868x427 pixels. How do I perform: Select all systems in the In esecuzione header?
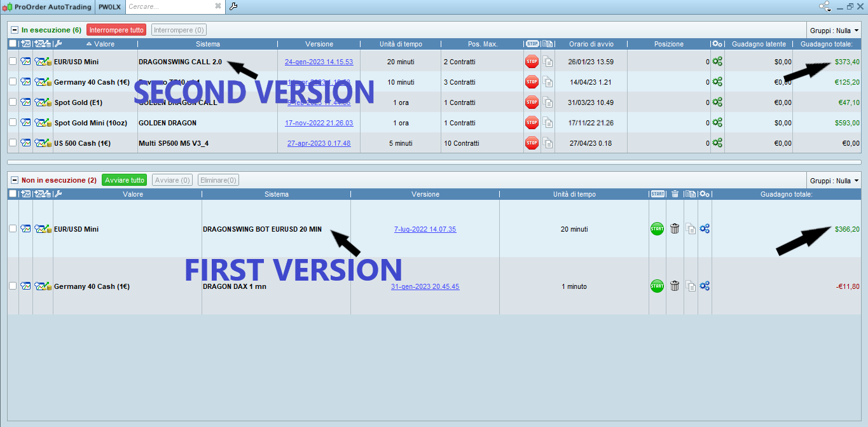tap(13, 44)
